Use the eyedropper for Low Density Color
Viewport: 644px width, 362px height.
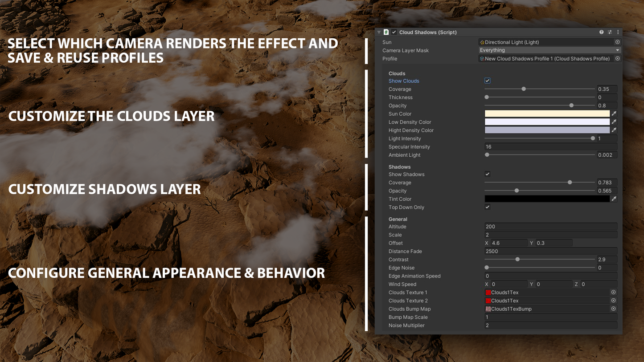[x=614, y=122]
